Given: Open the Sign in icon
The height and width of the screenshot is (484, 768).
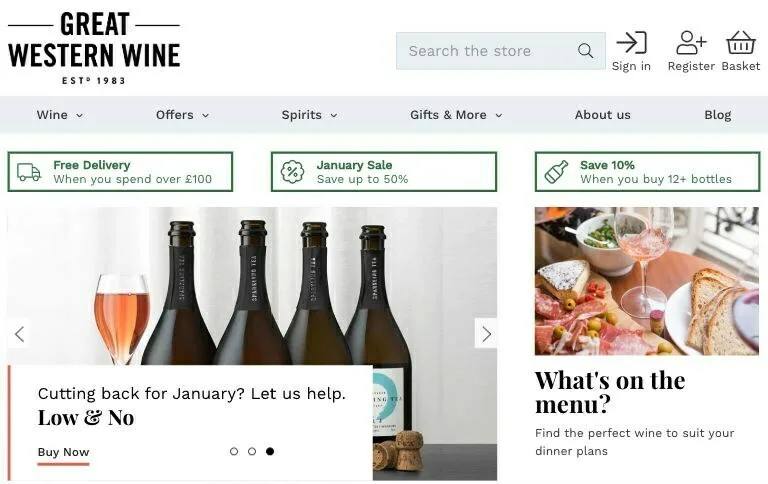Looking at the screenshot, I should point(631,43).
